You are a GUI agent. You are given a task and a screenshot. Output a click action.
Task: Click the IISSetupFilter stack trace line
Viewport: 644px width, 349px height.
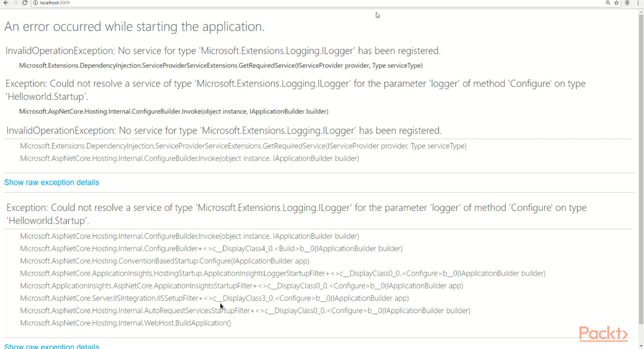214,298
